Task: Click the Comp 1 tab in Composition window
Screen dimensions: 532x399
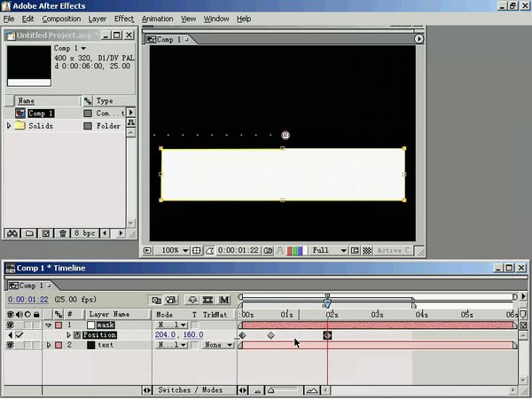Action: coord(168,40)
